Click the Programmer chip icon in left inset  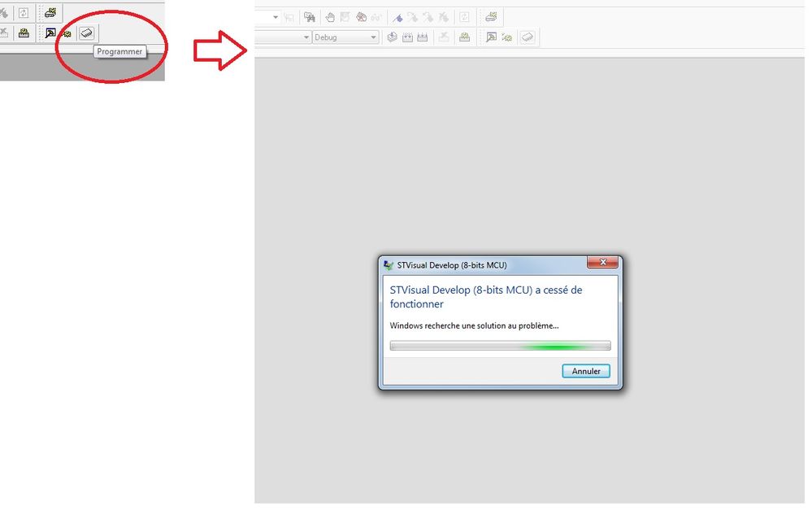tap(86, 33)
